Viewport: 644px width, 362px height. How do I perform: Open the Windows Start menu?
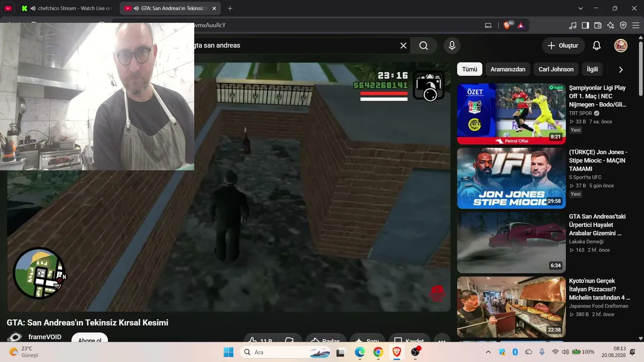(228, 352)
